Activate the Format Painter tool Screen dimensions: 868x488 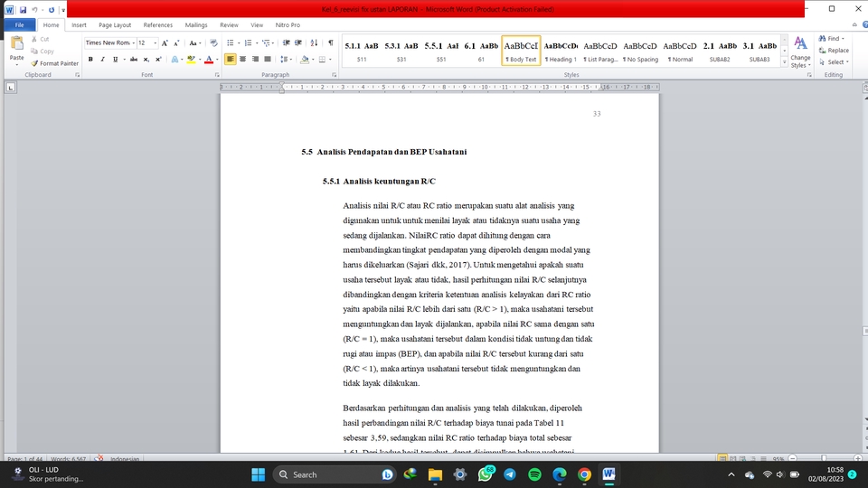(x=54, y=63)
